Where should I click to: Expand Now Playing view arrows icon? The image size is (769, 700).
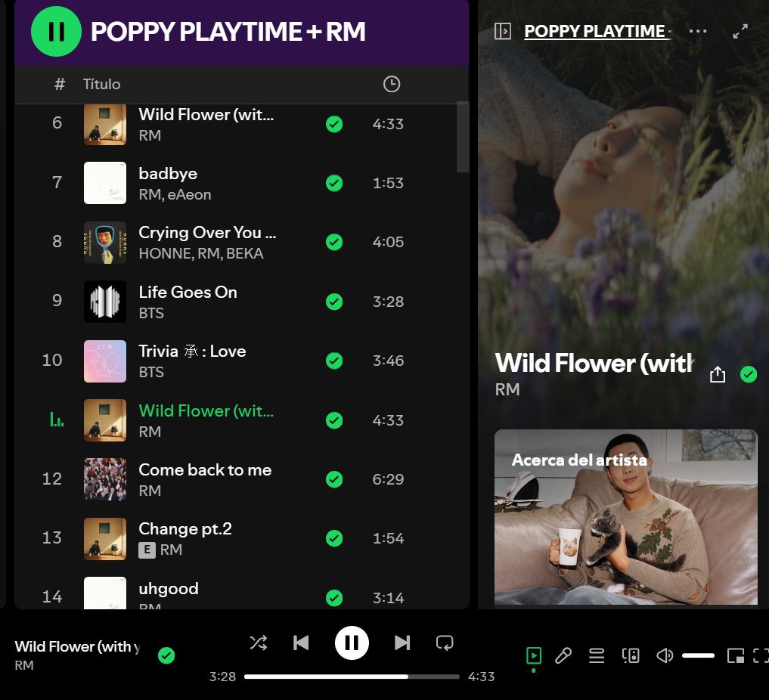(x=740, y=32)
